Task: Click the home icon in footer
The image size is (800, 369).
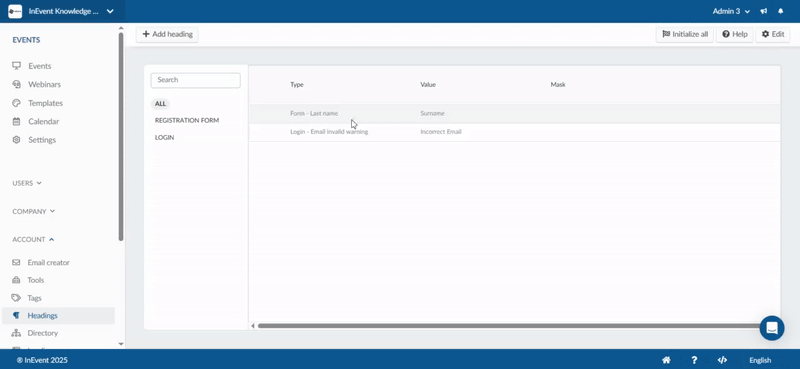Action: tap(666, 360)
